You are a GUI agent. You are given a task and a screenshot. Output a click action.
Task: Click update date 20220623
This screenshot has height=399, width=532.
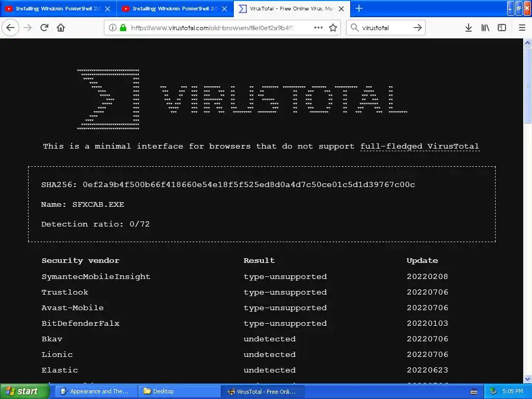coord(428,370)
